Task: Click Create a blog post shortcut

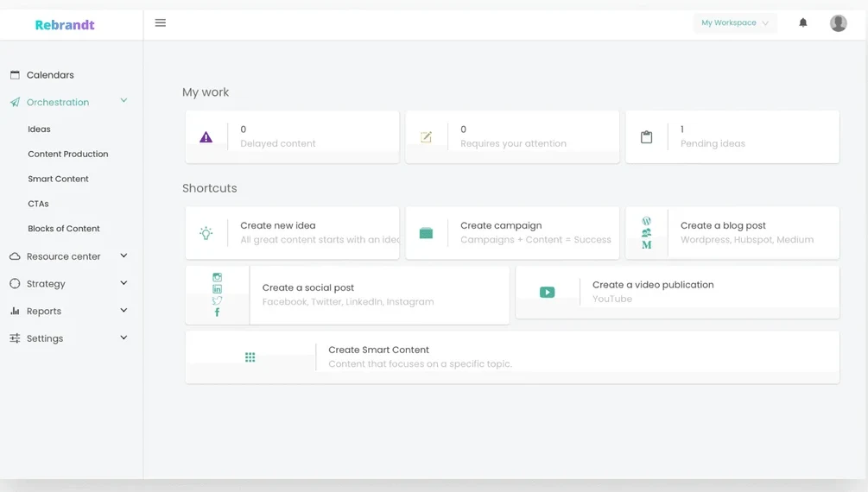Action: tap(732, 232)
